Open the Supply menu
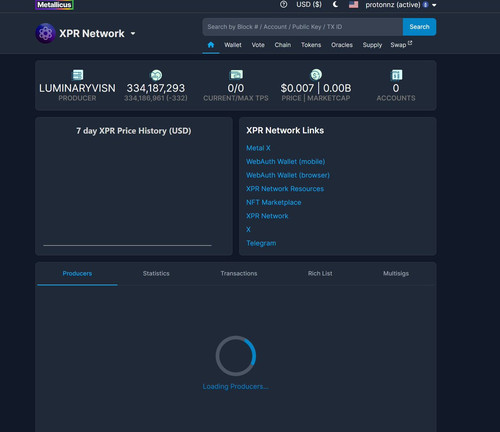Image resolution: width=500 pixels, height=432 pixels. click(372, 45)
